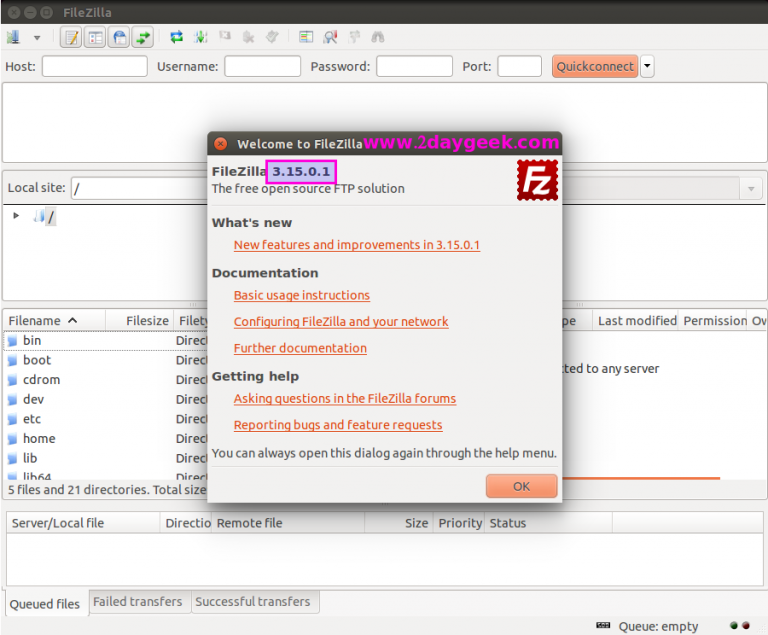Select the dev directory
768x635 pixels.
[x=33, y=399]
